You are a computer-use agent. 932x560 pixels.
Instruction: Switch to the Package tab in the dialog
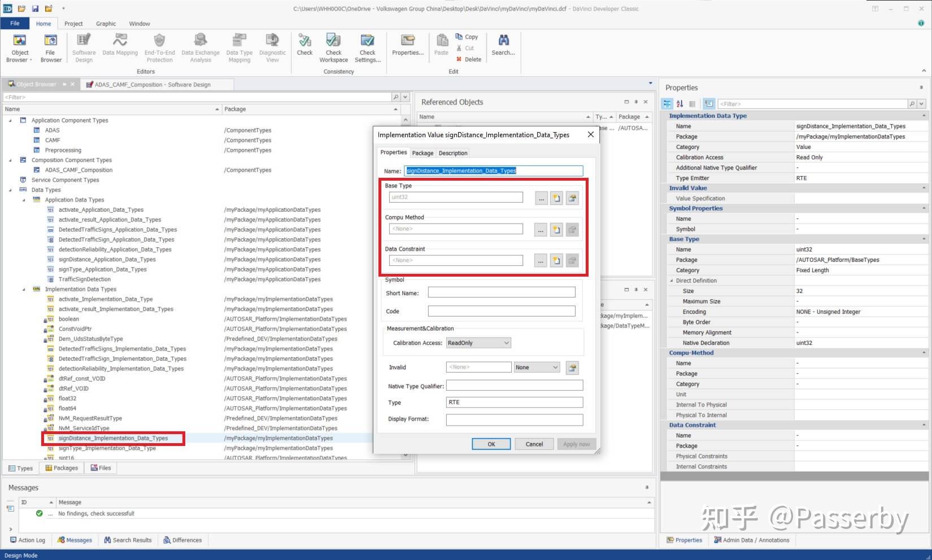423,153
